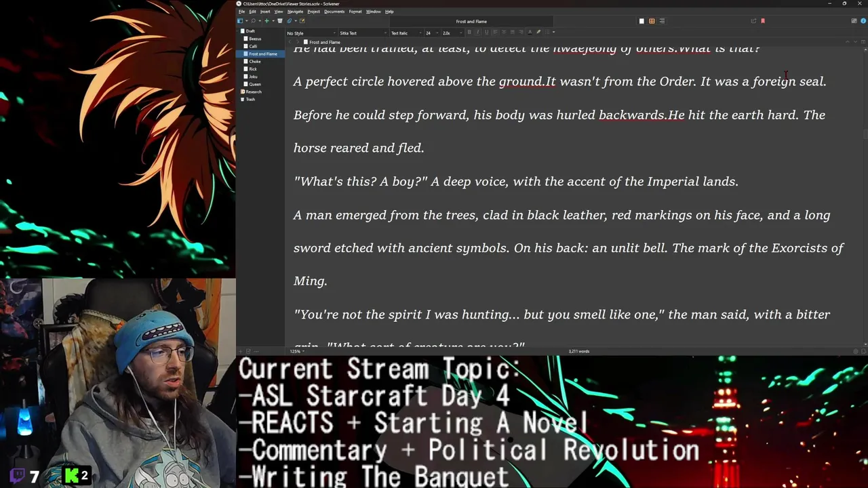
Task: Click the green Add document plus icon
Action: tap(267, 21)
